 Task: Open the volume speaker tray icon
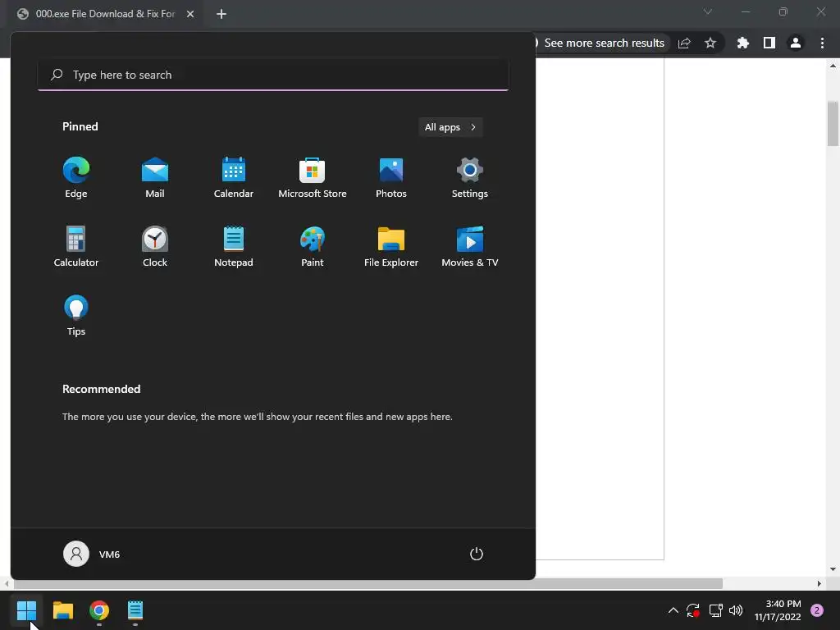tap(736, 610)
